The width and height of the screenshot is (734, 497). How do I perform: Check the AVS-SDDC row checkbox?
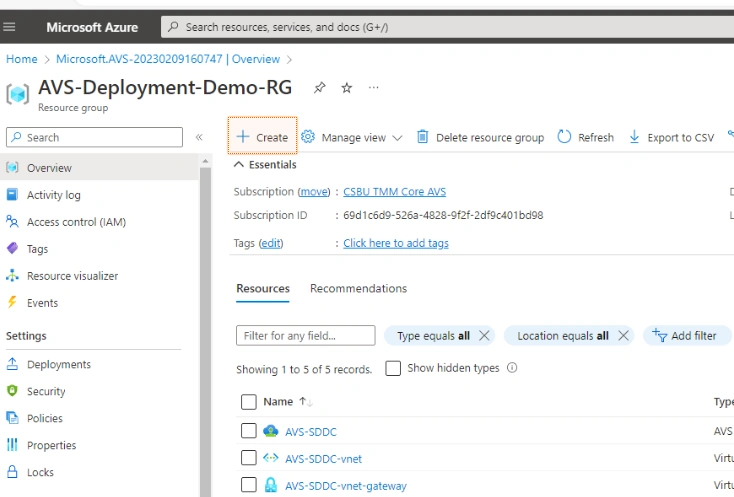(x=249, y=431)
